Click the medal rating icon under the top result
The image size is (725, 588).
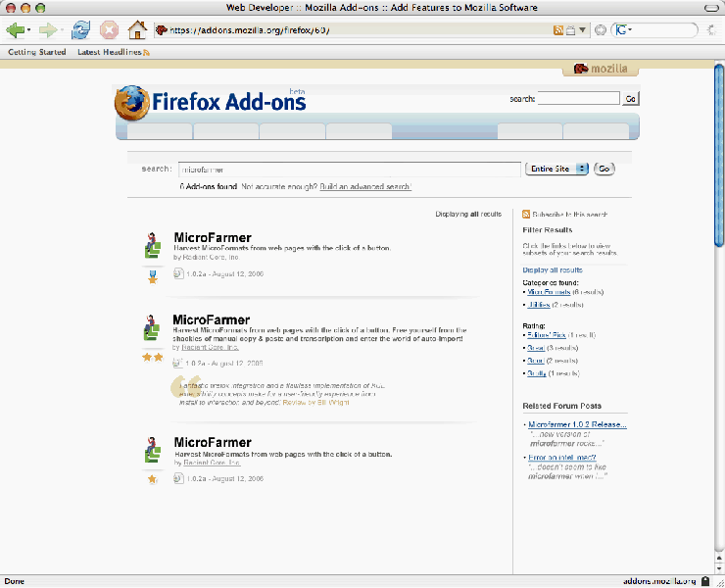point(153,277)
